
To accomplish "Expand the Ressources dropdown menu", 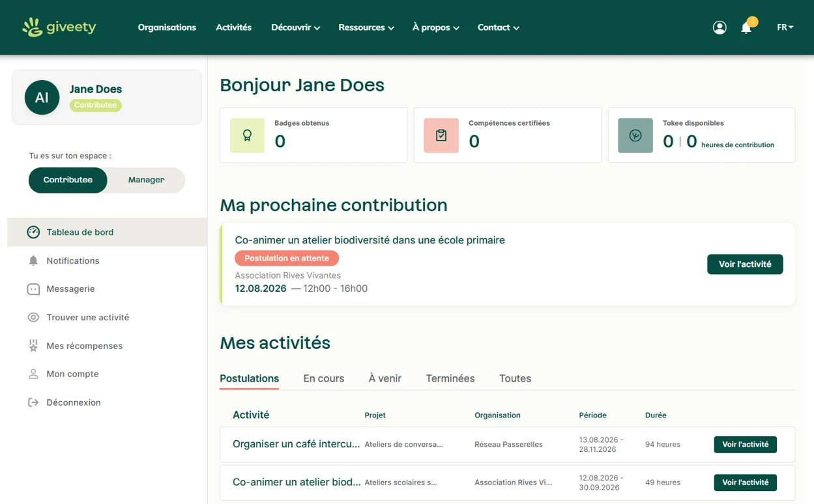I will click(x=366, y=27).
